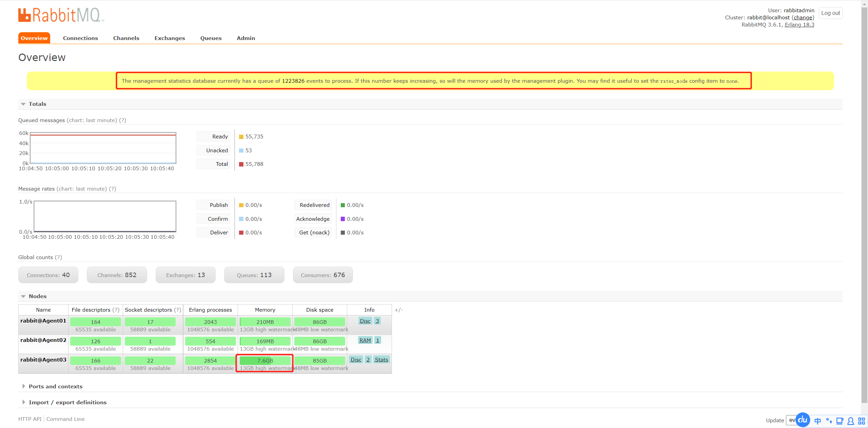Open the Update interval select box
Image resolution: width=868 pixels, height=428 pixels.
click(791, 420)
